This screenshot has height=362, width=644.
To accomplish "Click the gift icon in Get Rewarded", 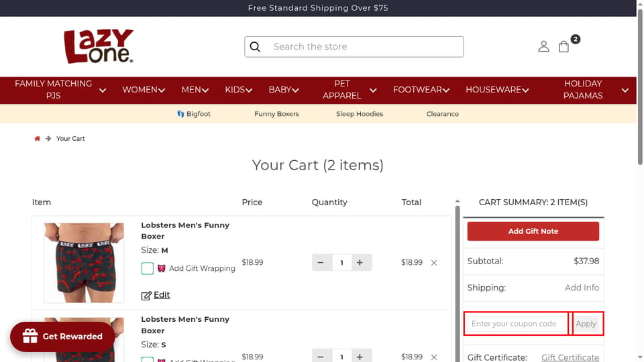I will coord(30,336).
